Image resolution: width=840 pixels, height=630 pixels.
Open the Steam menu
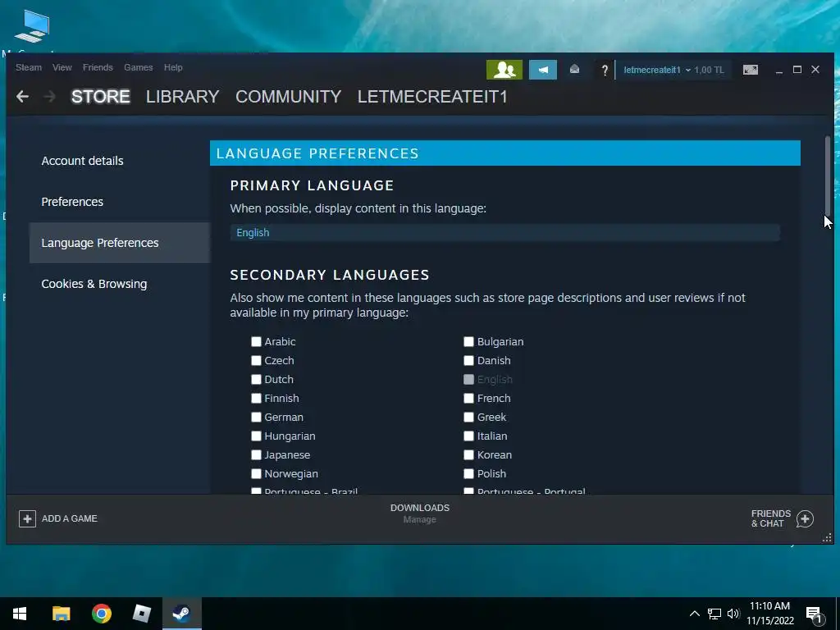29,67
